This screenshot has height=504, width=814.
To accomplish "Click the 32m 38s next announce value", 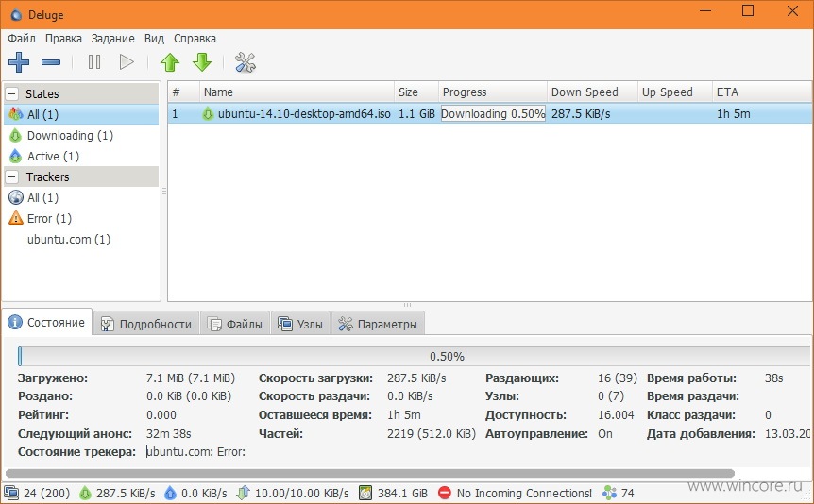I will (169, 434).
